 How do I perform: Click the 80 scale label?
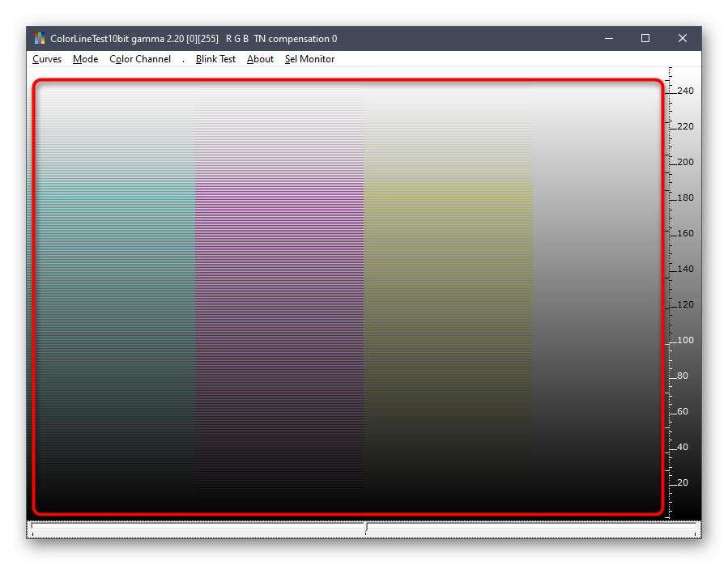point(683,376)
